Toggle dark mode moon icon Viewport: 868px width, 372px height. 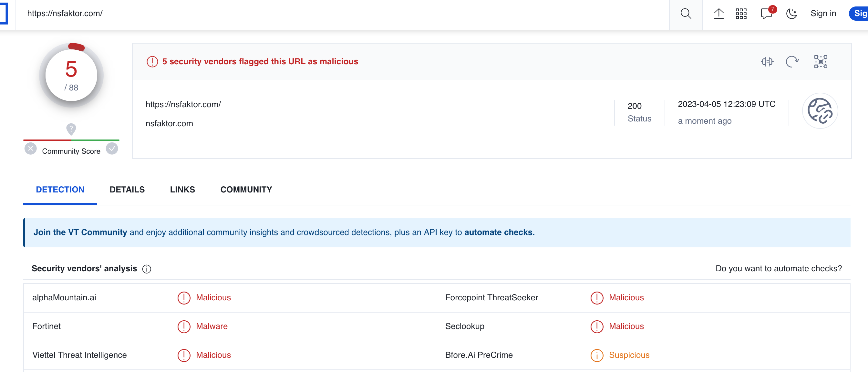click(791, 14)
